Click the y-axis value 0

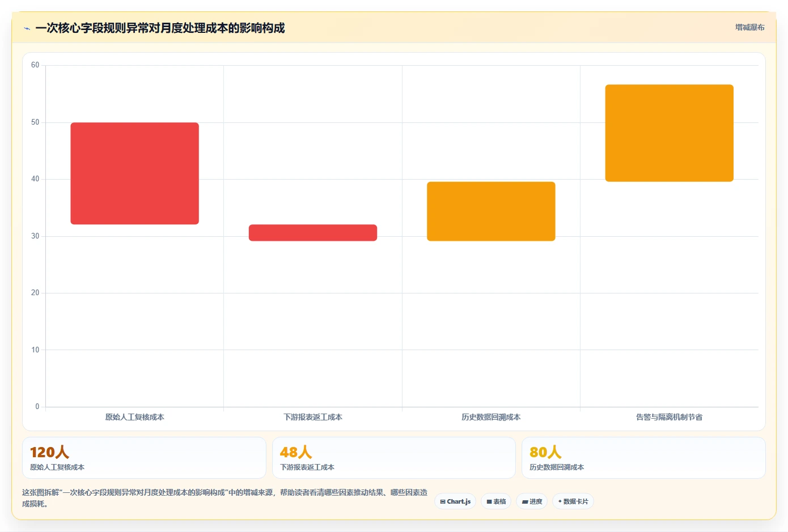coord(37,407)
